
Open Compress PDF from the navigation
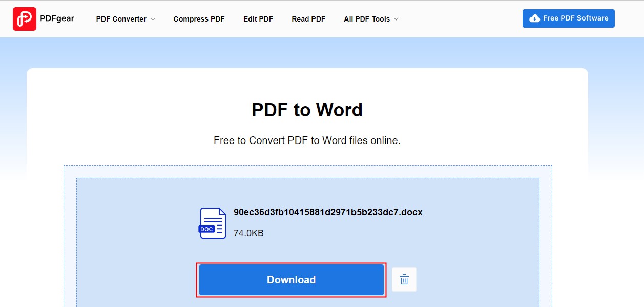199,19
